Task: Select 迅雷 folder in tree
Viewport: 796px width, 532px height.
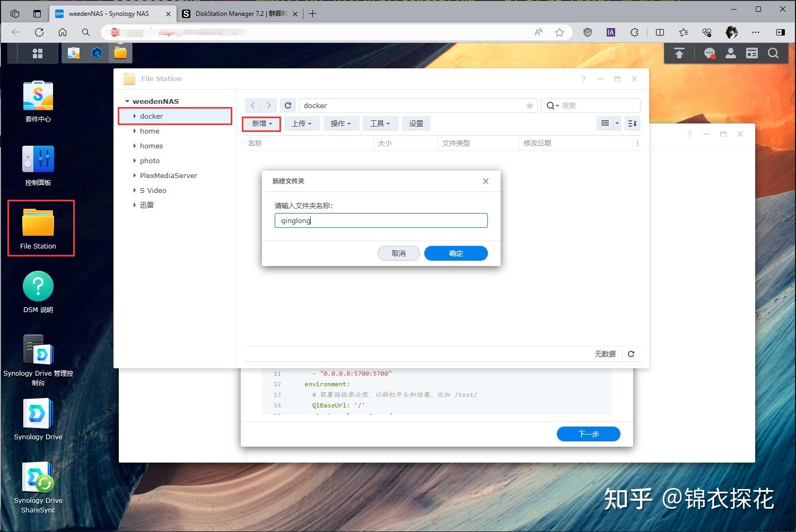Action: 147,205
